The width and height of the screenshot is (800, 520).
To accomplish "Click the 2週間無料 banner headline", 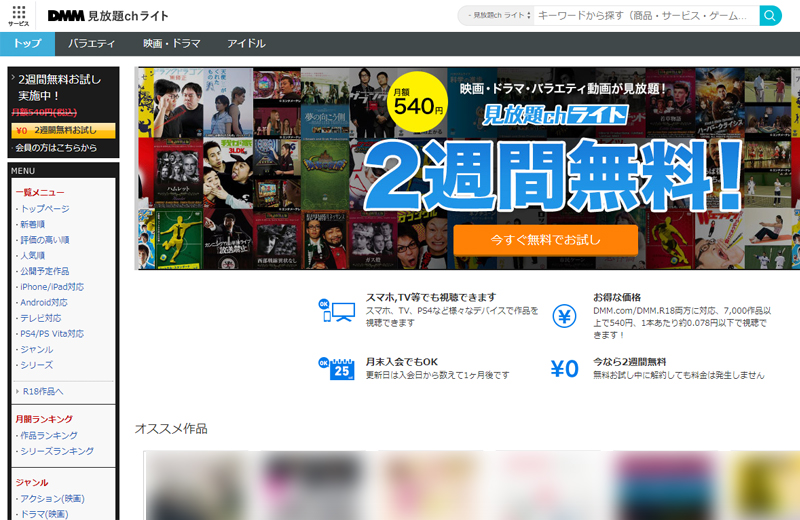I will (x=553, y=176).
